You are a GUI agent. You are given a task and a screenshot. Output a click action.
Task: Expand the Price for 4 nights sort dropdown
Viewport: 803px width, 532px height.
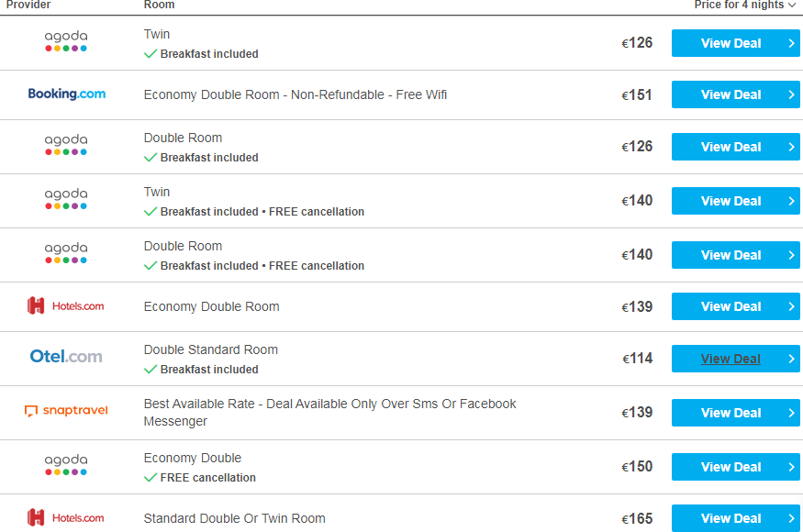(745, 5)
